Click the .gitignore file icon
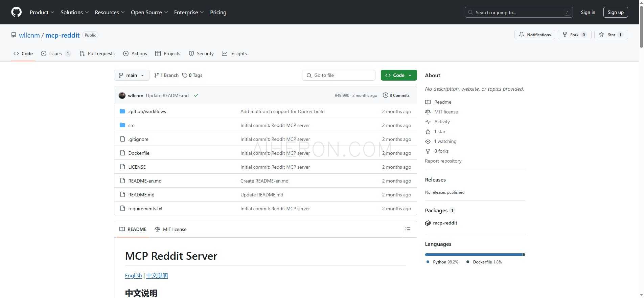Viewport: 644px width, 298px height. [122, 139]
